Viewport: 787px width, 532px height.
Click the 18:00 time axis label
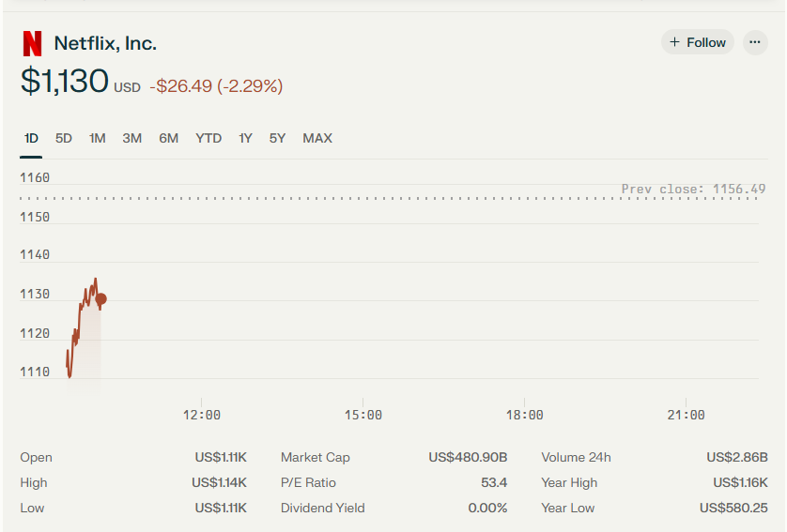pos(524,415)
